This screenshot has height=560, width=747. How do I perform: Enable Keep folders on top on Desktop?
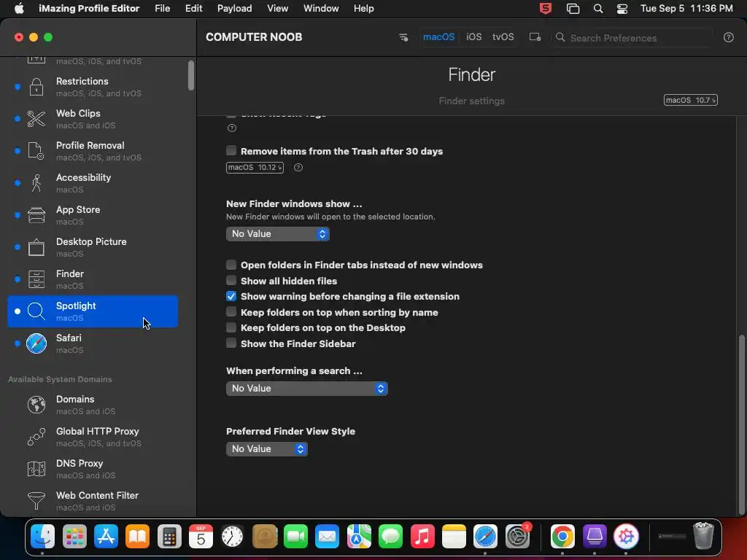coord(231,327)
